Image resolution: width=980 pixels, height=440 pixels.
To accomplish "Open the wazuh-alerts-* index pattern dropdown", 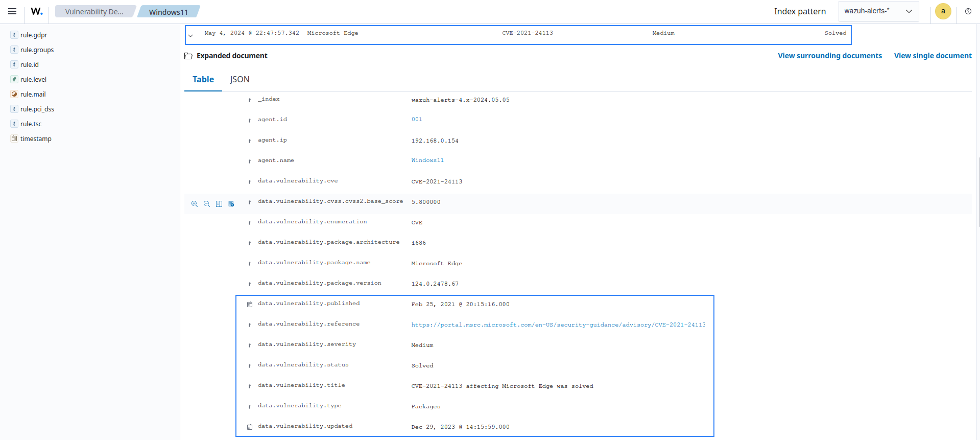I will (878, 11).
